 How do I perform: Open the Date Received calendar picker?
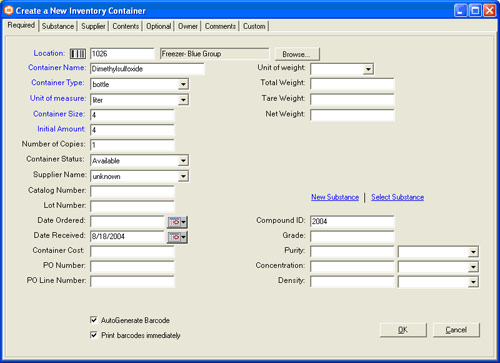(x=177, y=237)
